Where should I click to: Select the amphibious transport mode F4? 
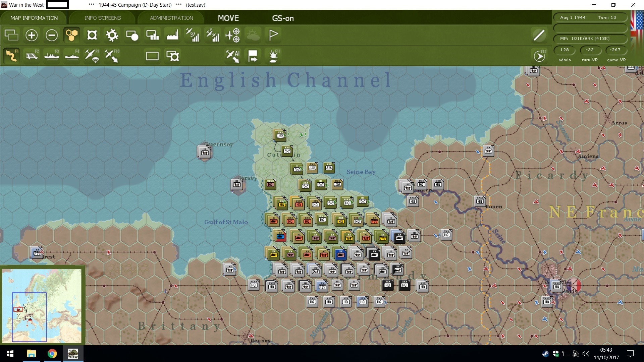pyautogui.click(x=72, y=56)
